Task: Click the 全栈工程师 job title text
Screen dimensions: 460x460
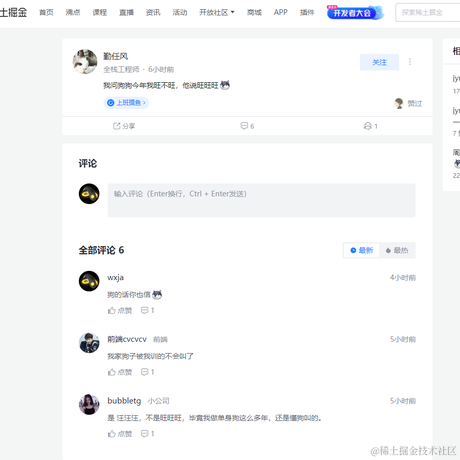Action: 121,69
